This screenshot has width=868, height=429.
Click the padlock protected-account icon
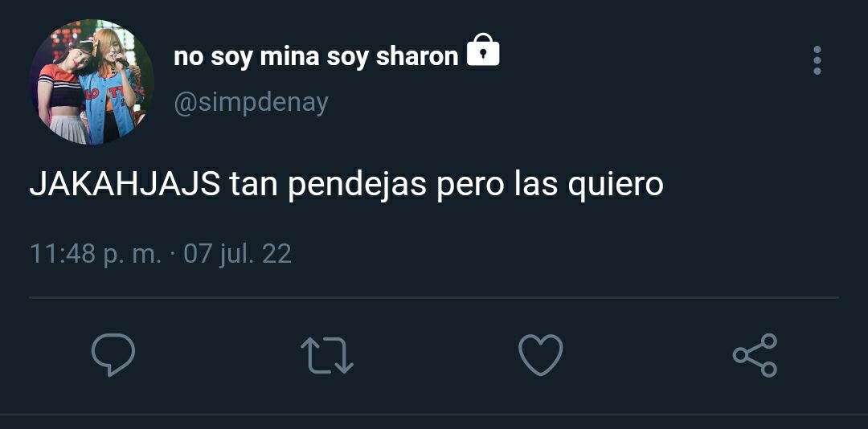point(483,50)
